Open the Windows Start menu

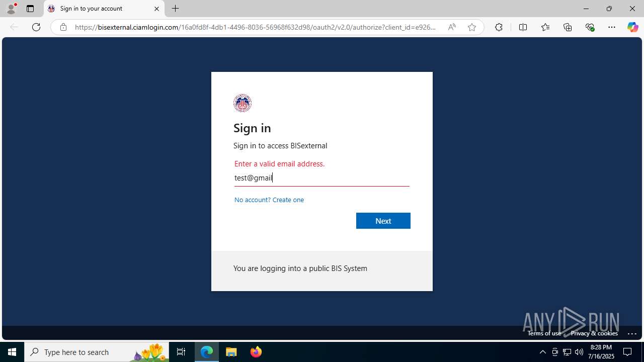[12, 352]
